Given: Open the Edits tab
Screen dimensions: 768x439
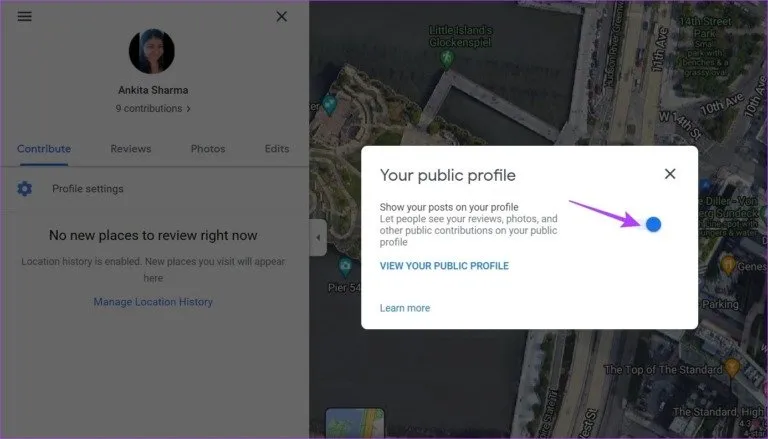Looking at the screenshot, I should click(x=277, y=149).
